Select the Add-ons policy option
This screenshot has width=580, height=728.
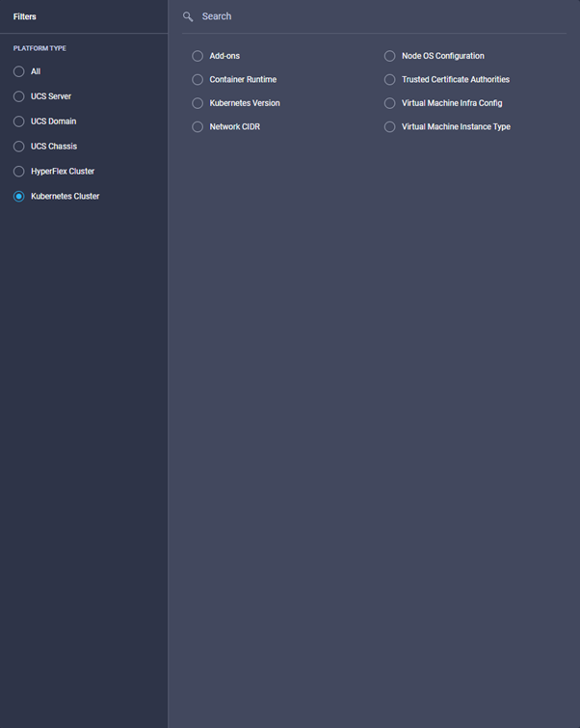(198, 56)
